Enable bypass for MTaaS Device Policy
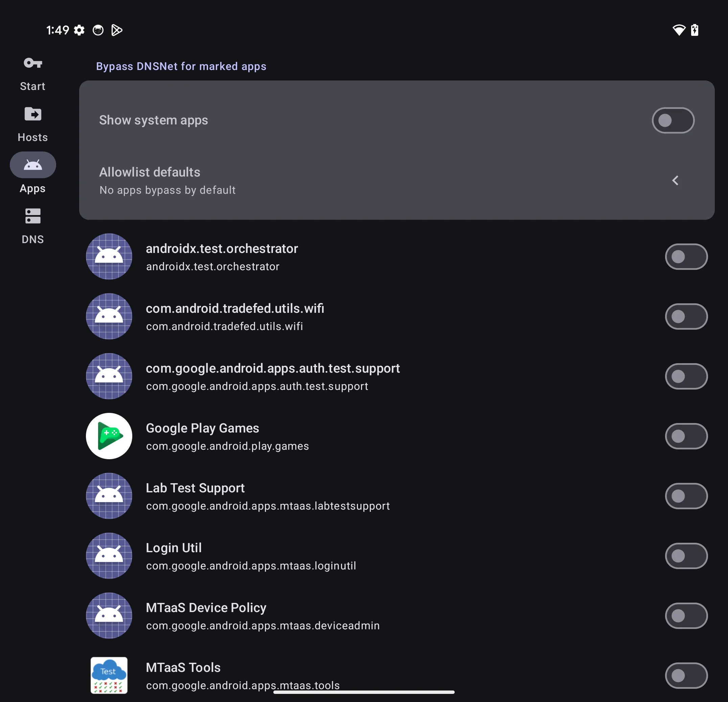 pos(686,615)
